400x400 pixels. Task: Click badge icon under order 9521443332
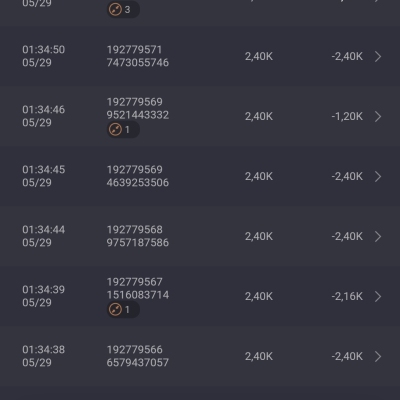click(123, 129)
